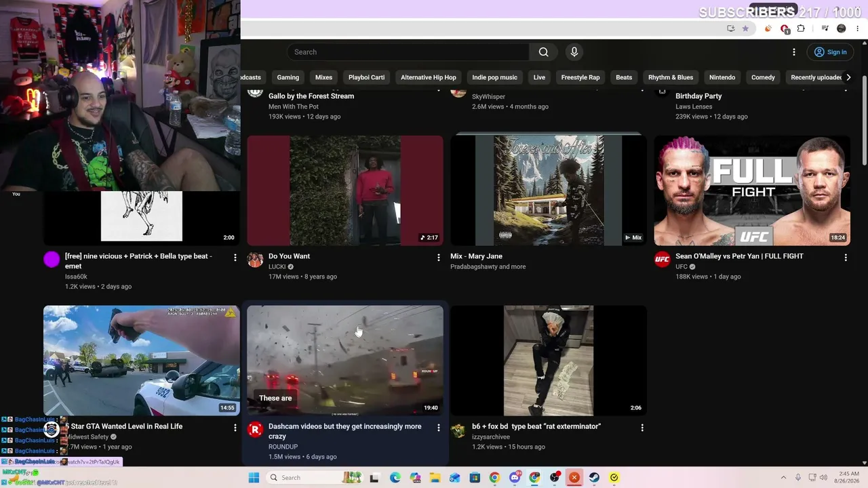The image size is (868, 488).
Task: Open the Windows Start menu
Action: coord(254,478)
